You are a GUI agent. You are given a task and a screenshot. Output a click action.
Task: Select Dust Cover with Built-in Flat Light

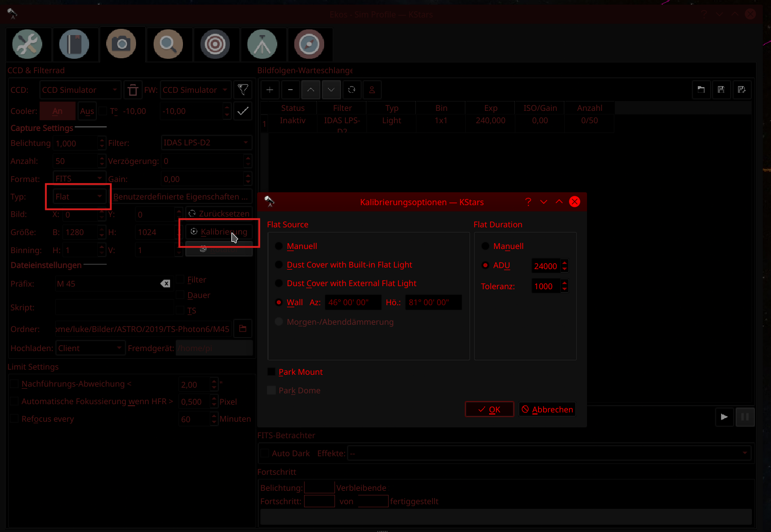(279, 265)
